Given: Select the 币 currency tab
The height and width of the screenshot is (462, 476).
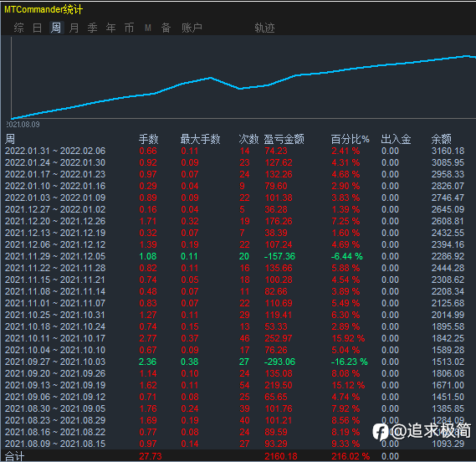Looking at the screenshot, I should coord(129,28).
